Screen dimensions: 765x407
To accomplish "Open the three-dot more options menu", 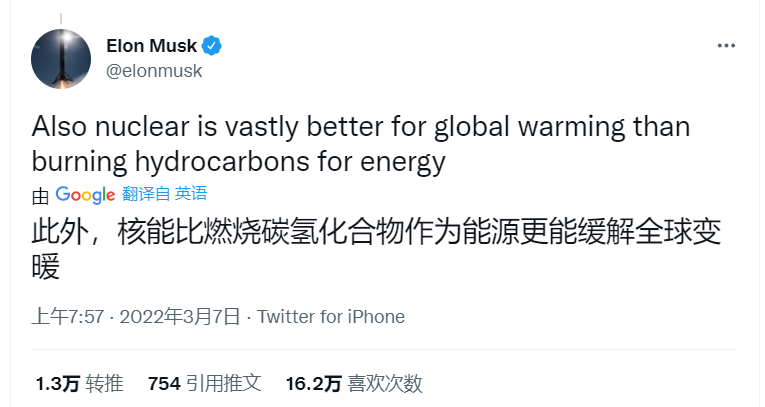I will pyautogui.click(x=727, y=47).
